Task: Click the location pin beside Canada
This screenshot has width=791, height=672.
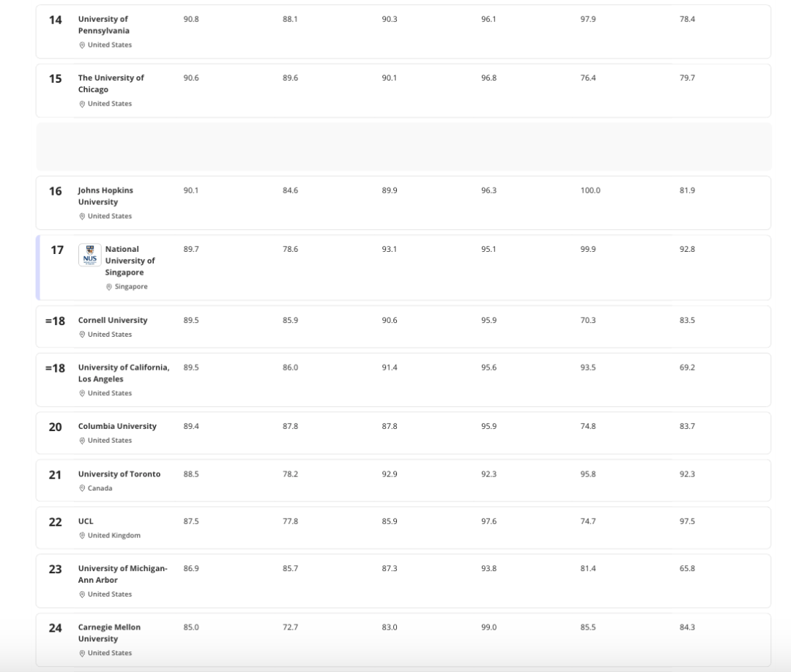Action: 82,488
